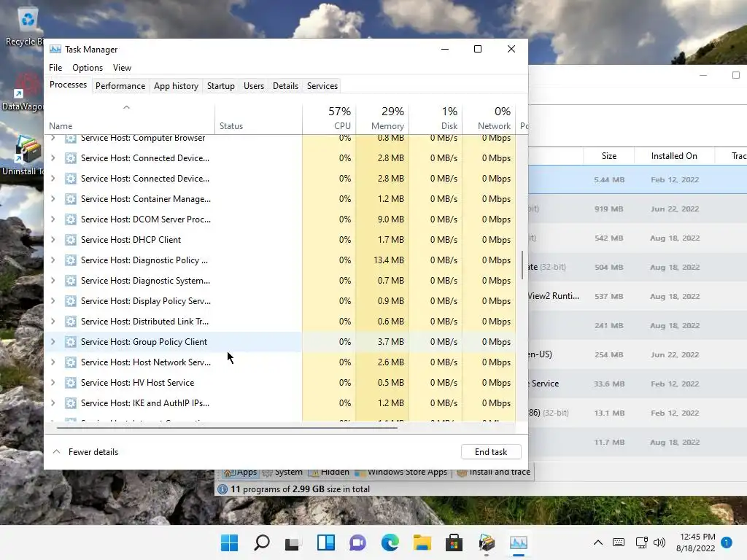Select DataWagon desktop shortcut
747x560 pixels.
23,91
